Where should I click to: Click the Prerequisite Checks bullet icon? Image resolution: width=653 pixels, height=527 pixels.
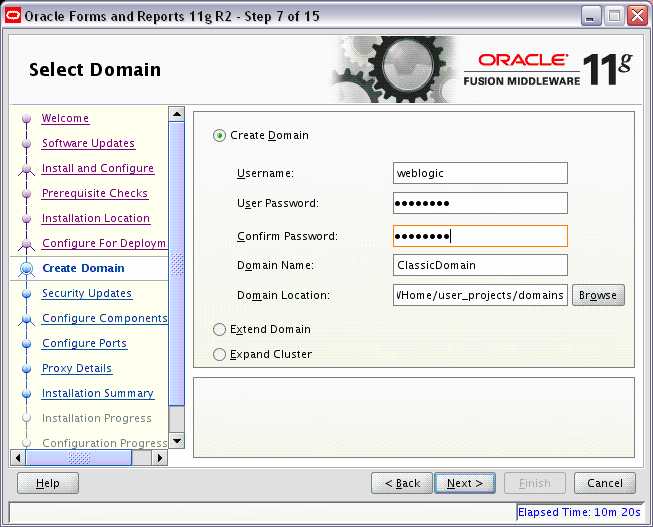pos(27,194)
